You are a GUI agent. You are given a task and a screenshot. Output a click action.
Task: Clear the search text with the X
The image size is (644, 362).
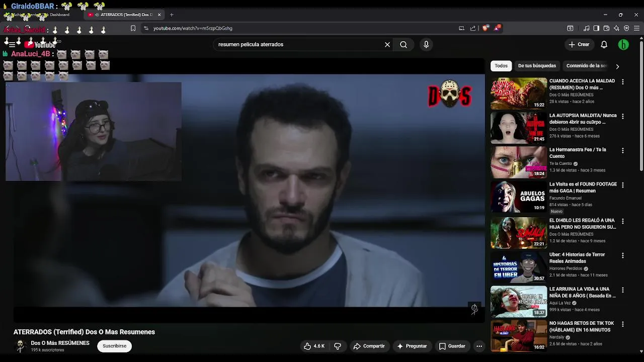[x=387, y=45]
